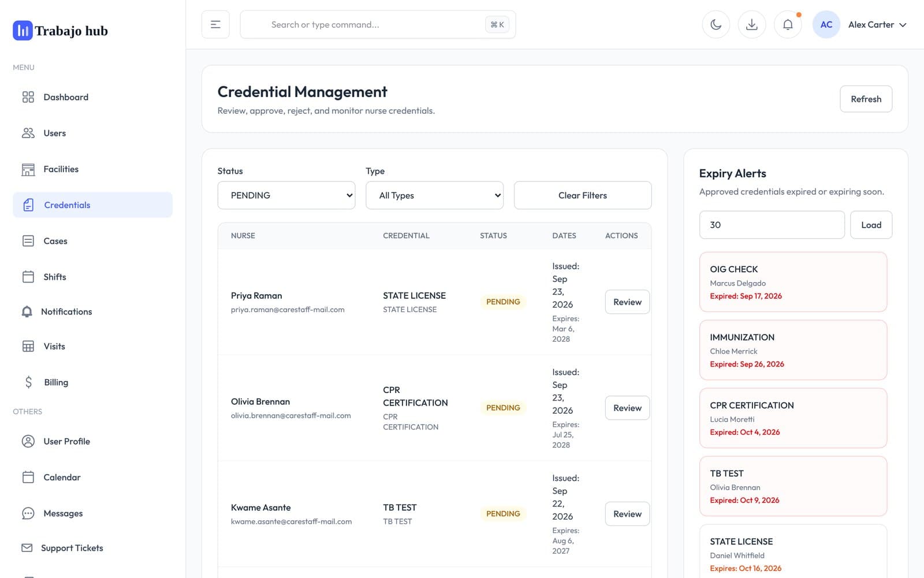Click the search or type command field

378,24
